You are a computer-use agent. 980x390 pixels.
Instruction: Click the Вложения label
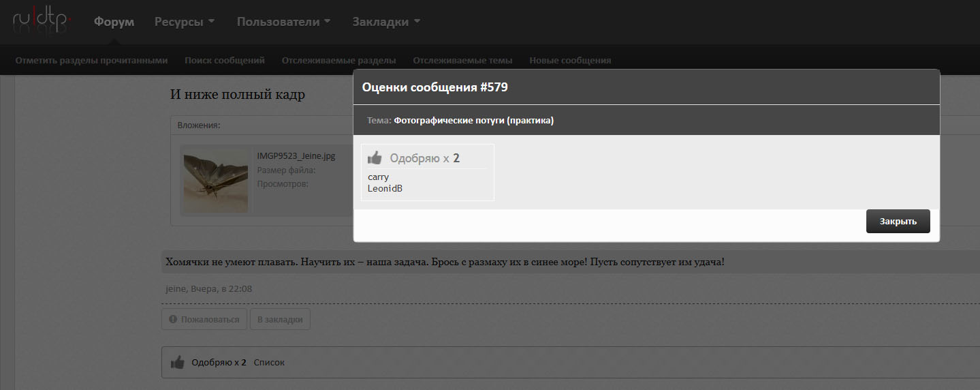[199, 125]
